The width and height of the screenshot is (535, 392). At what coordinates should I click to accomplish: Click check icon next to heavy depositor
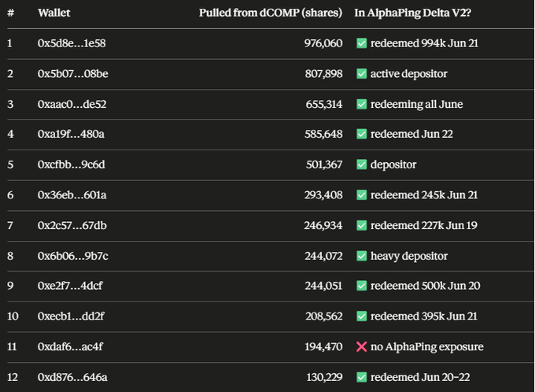(x=361, y=256)
